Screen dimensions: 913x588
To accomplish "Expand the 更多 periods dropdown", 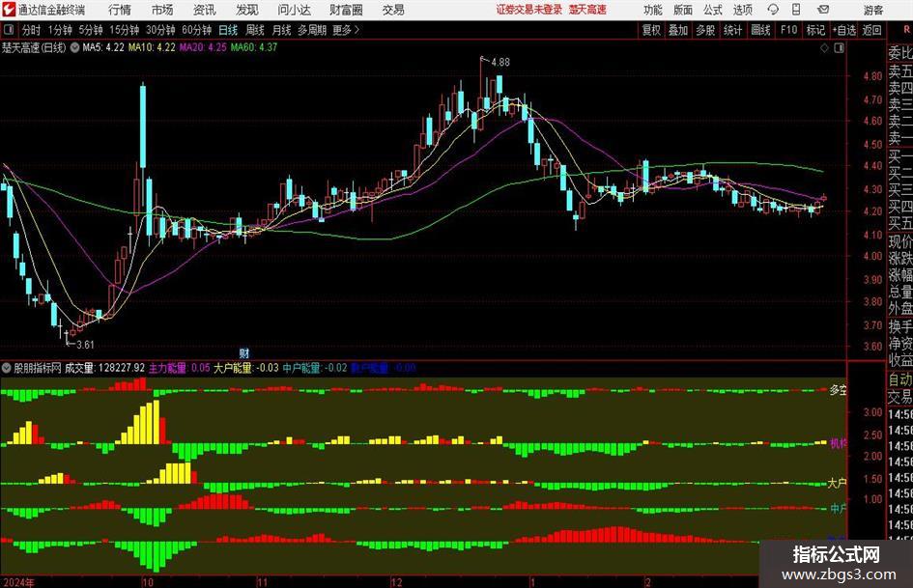I will [346, 30].
